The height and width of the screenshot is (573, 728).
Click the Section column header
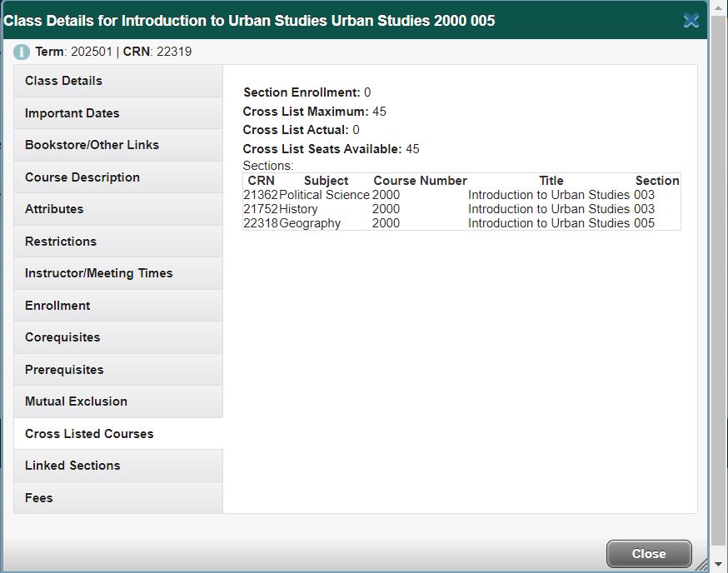657,181
